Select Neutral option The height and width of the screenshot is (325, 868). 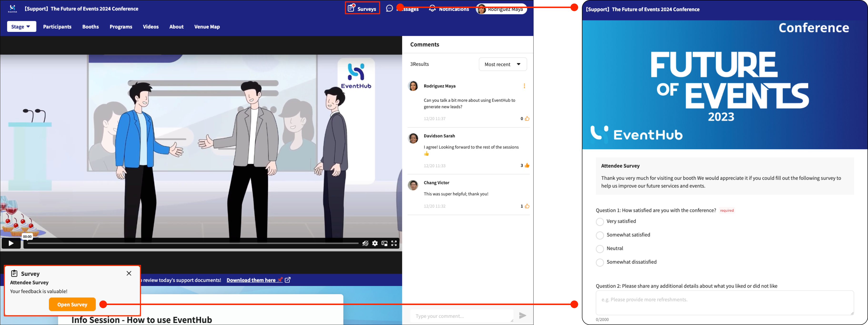[600, 249]
